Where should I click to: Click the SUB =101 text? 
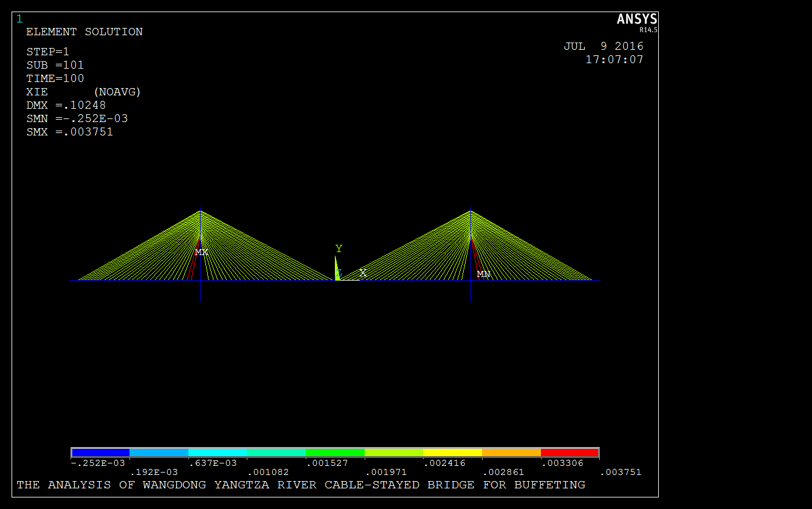(x=55, y=65)
